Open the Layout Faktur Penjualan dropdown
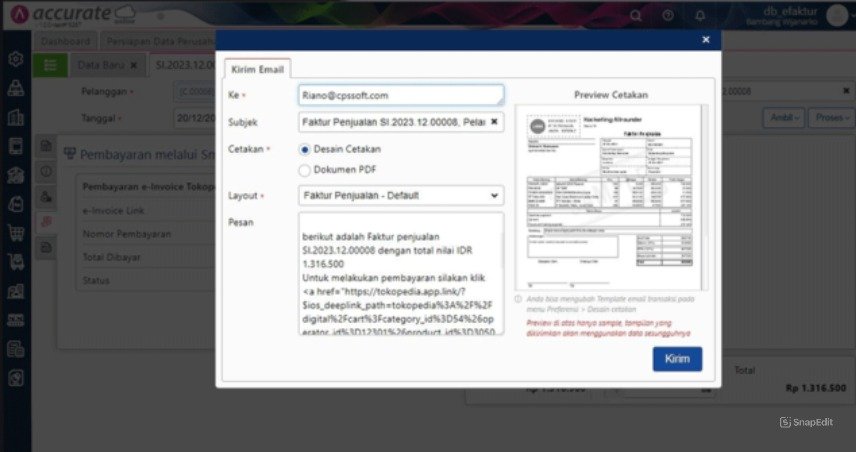This screenshot has width=856, height=452. coord(401,195)
